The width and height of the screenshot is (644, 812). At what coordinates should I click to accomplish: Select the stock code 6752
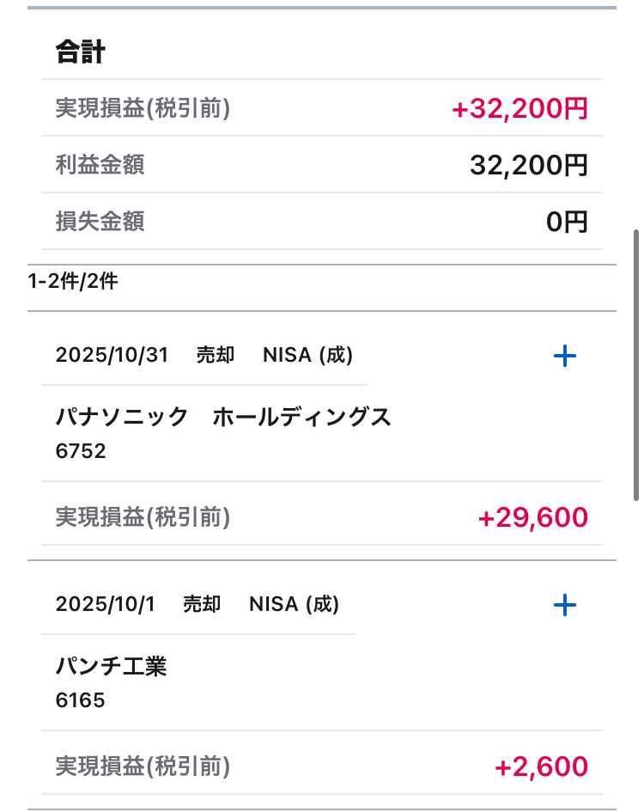tap(80, 451)
